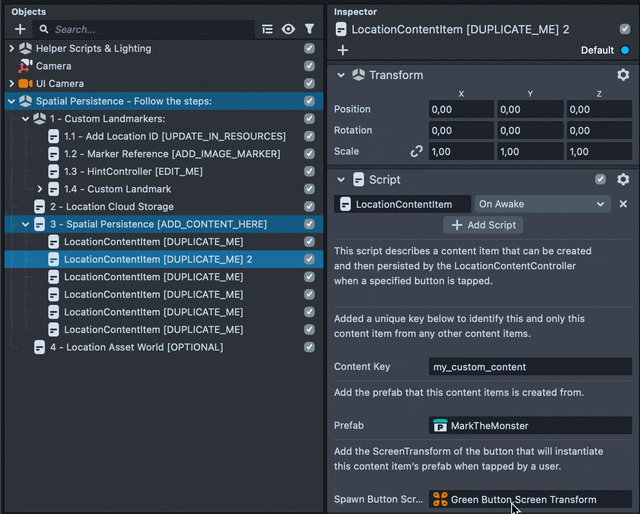Toggle the eye visibility filter icon
The height and width of the screenshot is (514, 640).
(288, 29)
